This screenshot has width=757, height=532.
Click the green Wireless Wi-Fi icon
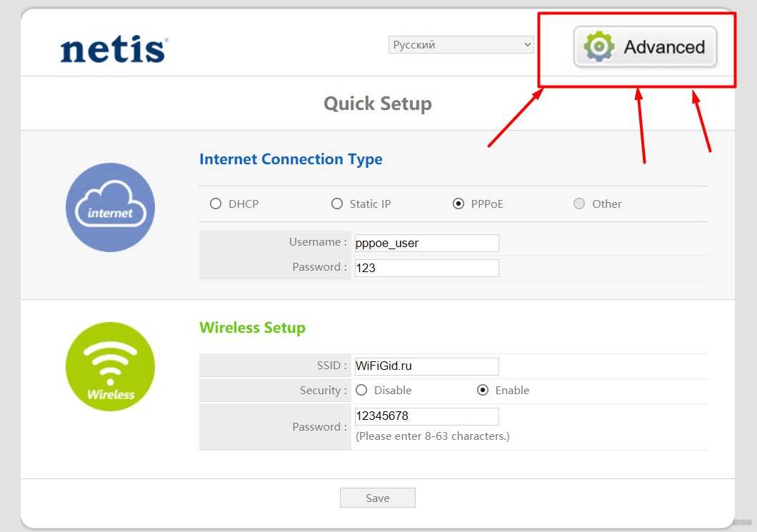110,367
